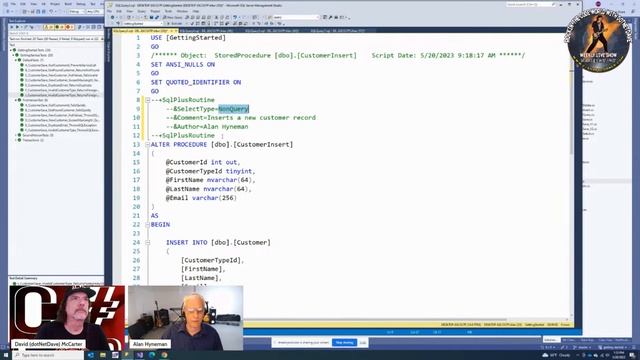The image size is (640, 360).
Task: Open the Visual Studio icon on the taskbar
Action: tap(139, 356)
